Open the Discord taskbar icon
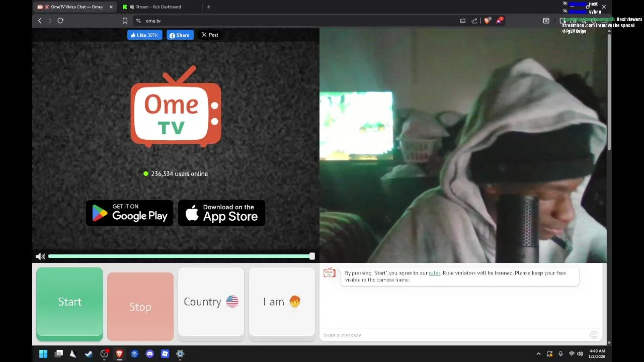This screenshot has height=362, width=644. (149, 354)
